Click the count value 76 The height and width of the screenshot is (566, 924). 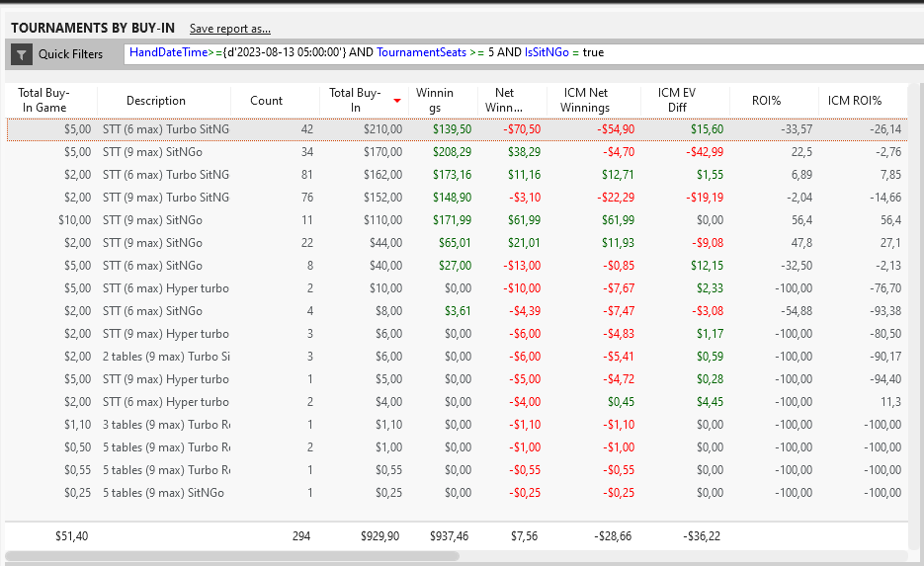307,198
